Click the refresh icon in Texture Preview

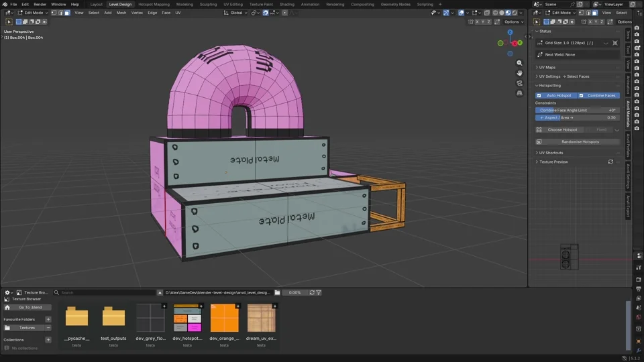(x=610, y=162)
